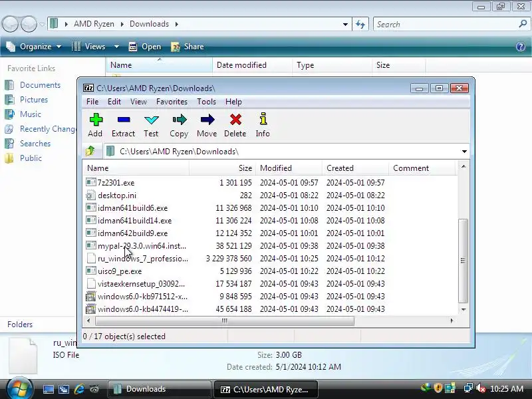Click the Show Desktop quick launch icon

48,389
